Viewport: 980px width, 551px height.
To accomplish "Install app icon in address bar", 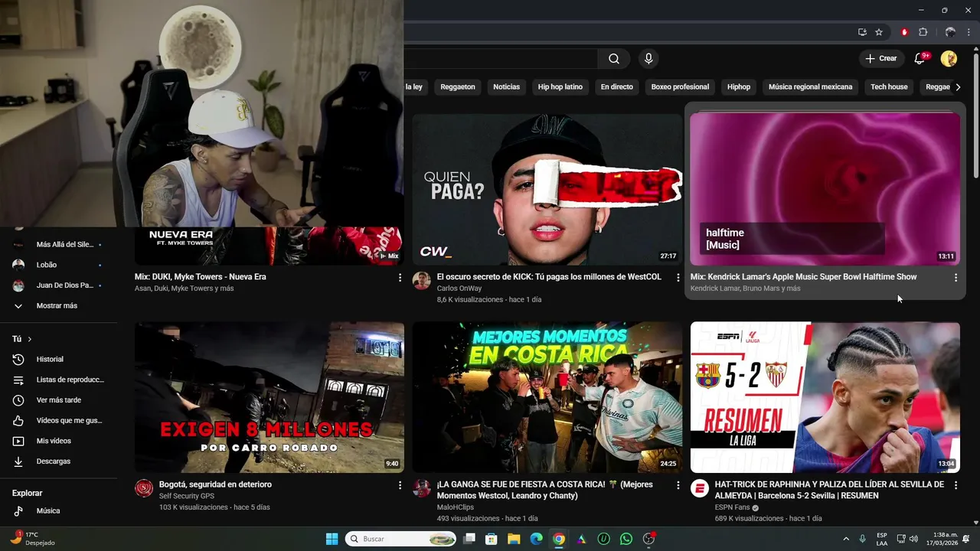I will coord(862,32).
